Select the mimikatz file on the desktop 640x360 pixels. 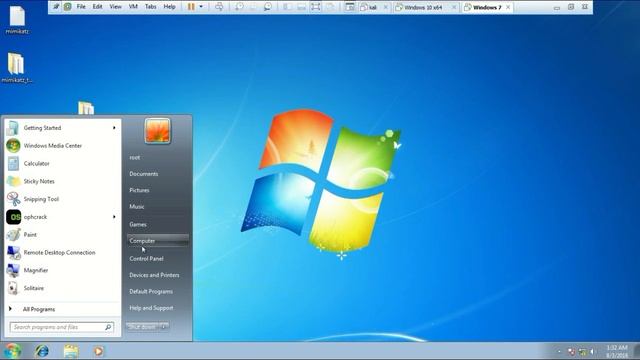click(17, 20)
